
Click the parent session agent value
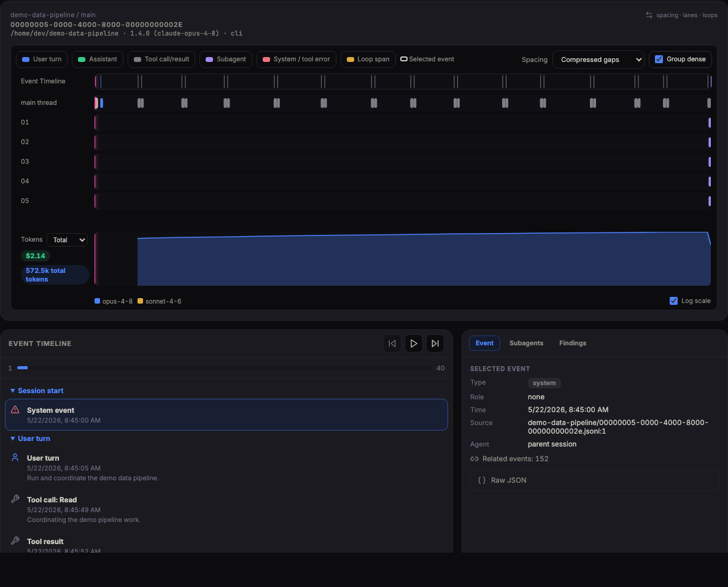tap(552, 444)
